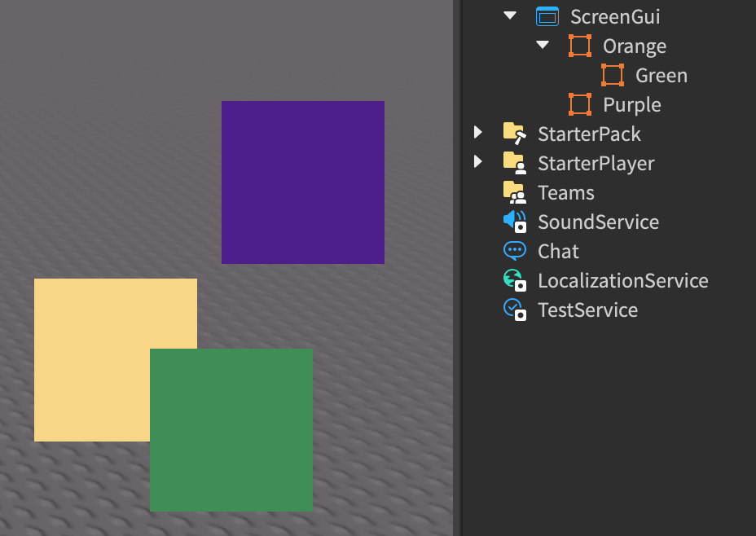Select the StarterPlayer label

[596, 164]
